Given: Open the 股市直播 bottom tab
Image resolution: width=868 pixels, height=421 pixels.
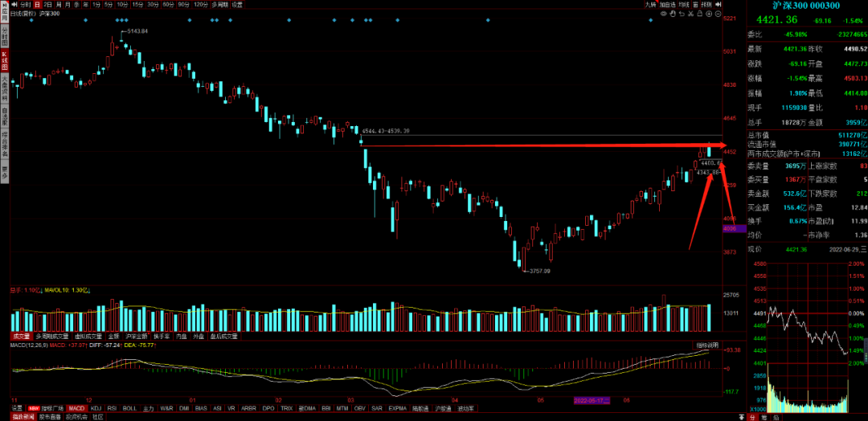Looking at the screenshot, I should pos(49,416).
